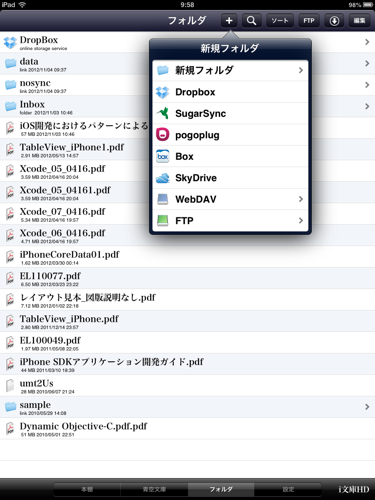
Task: Choose SkyDrive cloud icon
Action: [x=163, y=178]
